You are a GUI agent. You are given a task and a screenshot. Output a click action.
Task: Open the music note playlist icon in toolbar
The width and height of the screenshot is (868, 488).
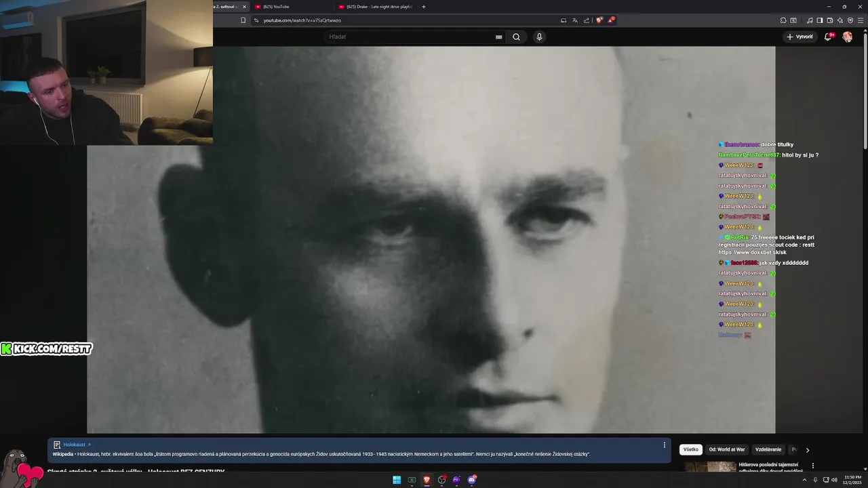click(810, 20)
